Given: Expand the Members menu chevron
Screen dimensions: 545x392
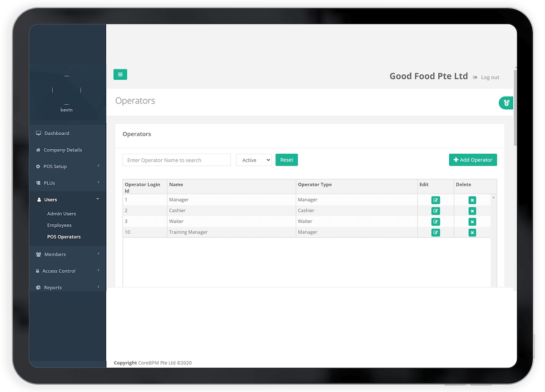Looking at the screenshot, I should [x=99, y=254].
